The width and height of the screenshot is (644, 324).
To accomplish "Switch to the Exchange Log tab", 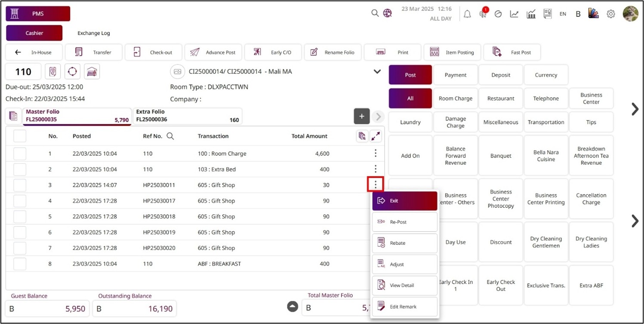I will point(94,33).
